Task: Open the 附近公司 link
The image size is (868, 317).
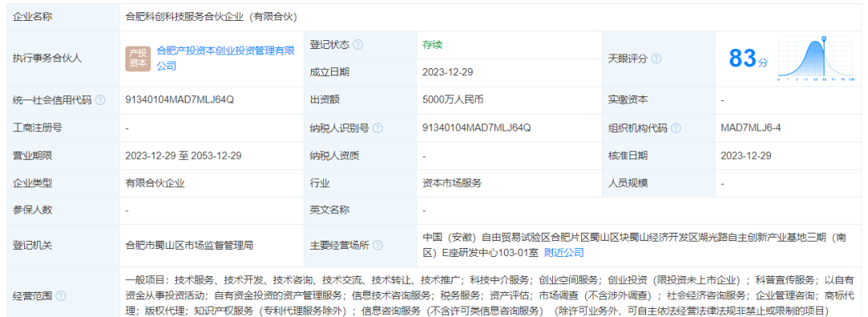Action: [x=564, y=252]
